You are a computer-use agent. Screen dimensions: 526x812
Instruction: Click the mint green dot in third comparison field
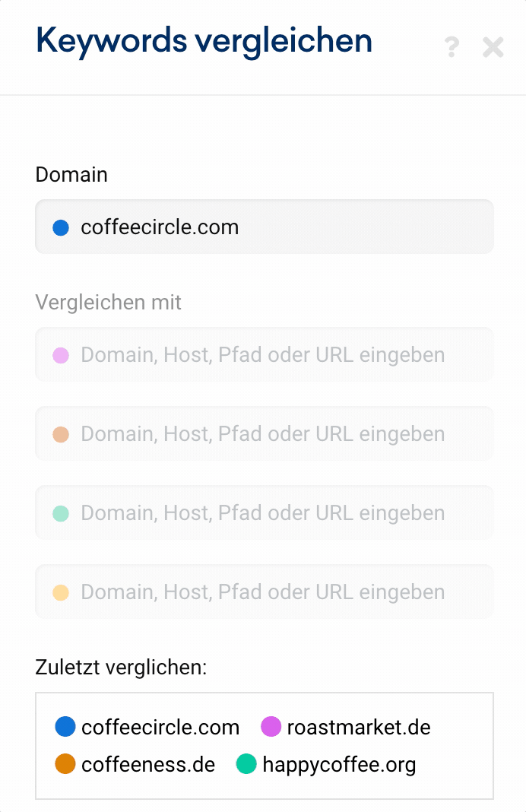[61, 513]
